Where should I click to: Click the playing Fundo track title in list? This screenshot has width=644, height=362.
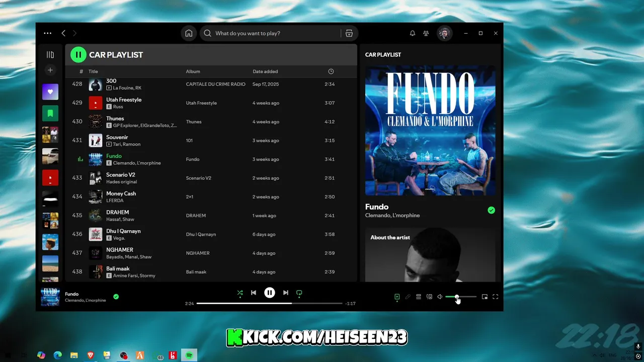114,156
